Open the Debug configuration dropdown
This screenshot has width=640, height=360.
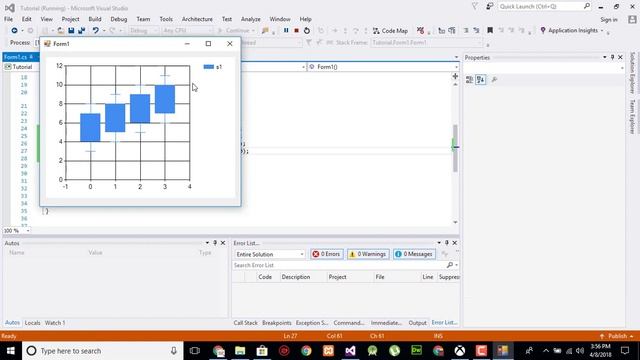(x=144, y=31)
